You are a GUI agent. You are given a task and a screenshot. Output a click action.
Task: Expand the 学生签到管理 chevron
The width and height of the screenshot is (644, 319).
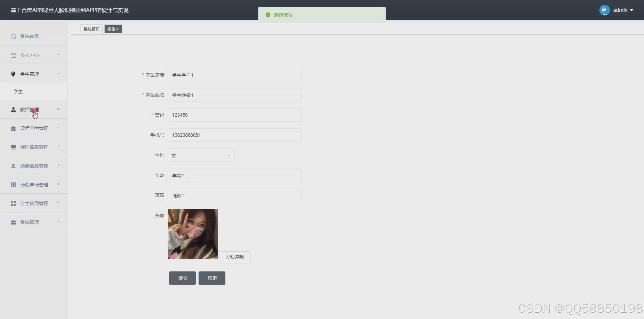click(x=58, y=203)
